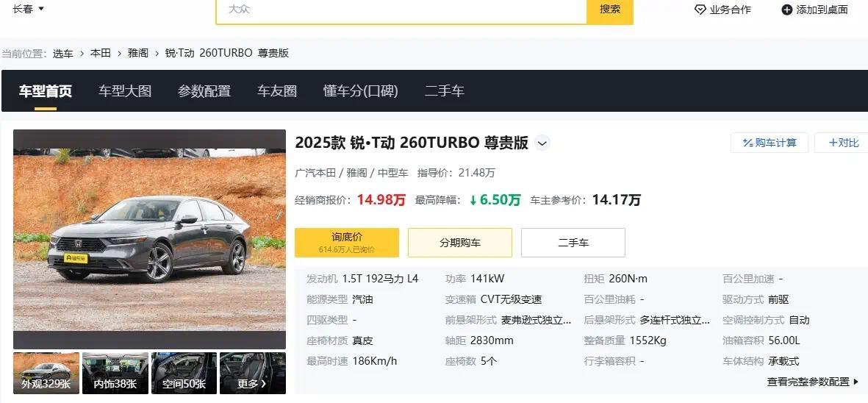
Task: Click torque value 260N·m
Action: 628,279
